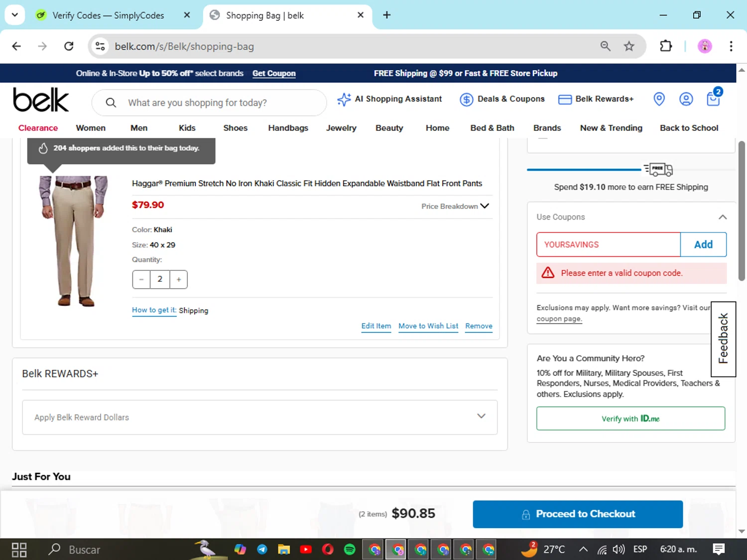
Task: Open Windows Task View icon
Action: (x=19, y=550)
